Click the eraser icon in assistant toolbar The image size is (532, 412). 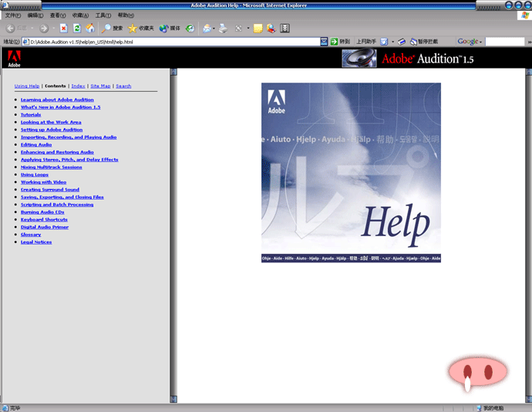click(x=402, y=42)
